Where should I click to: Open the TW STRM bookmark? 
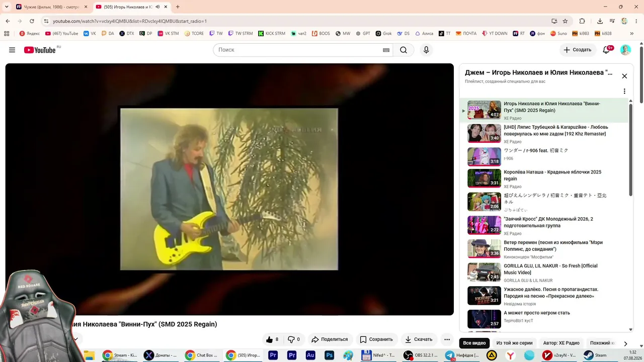coord(240,34)
